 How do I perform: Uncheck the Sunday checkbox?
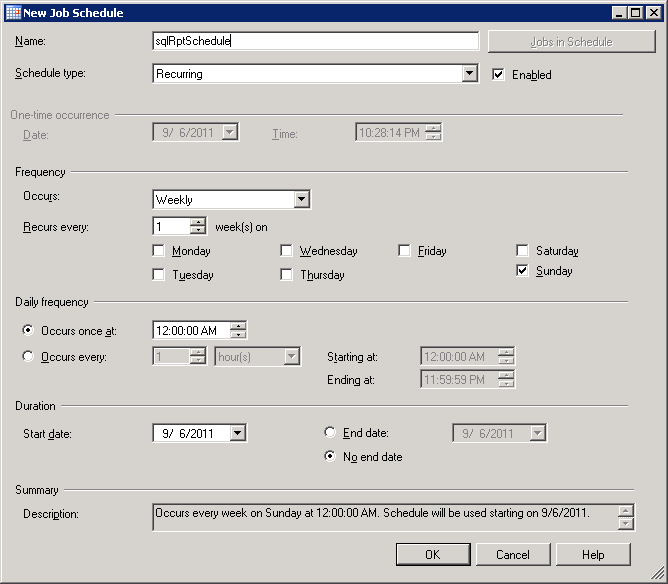pos(523,271)
